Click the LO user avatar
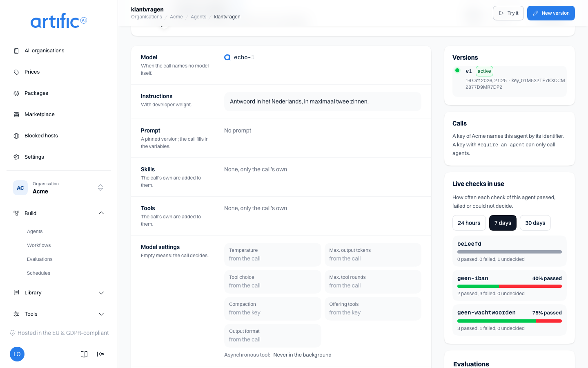This screenshot has width=588, height=368. [x=17, y=354]
